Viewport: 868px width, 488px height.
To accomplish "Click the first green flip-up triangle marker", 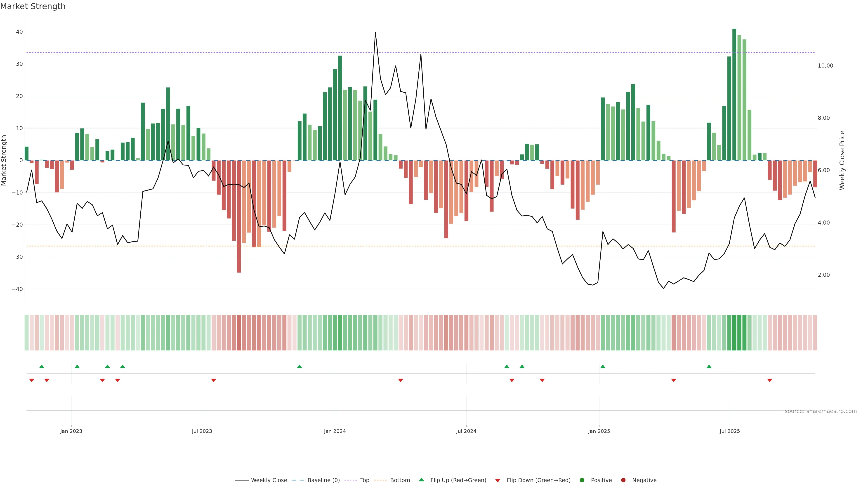I will (42, 366).
